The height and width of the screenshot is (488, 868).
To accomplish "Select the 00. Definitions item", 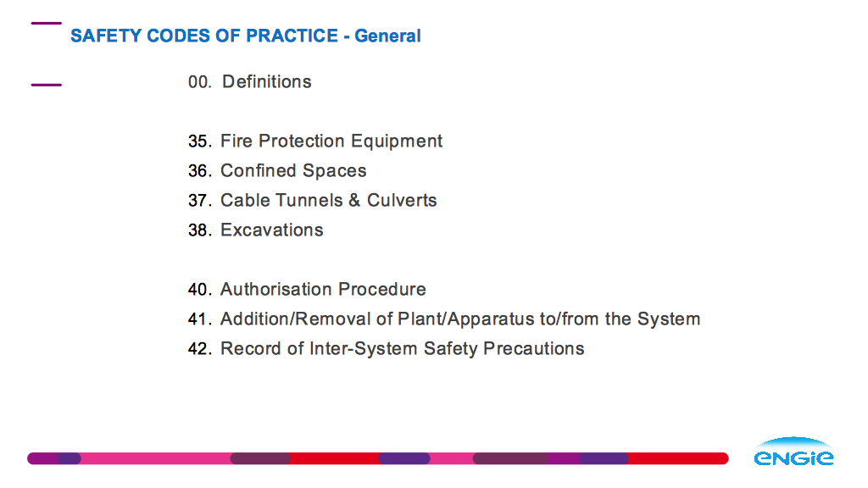I will tap(250, 82).
